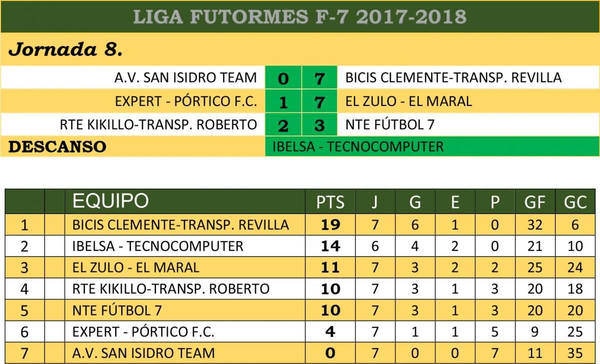Image resolution: width=600 pixels, height=364 pixels.
Task: Select score 0 for A.V. San Isidro Team
Action: pyautogui.click(x=283, y=78)
